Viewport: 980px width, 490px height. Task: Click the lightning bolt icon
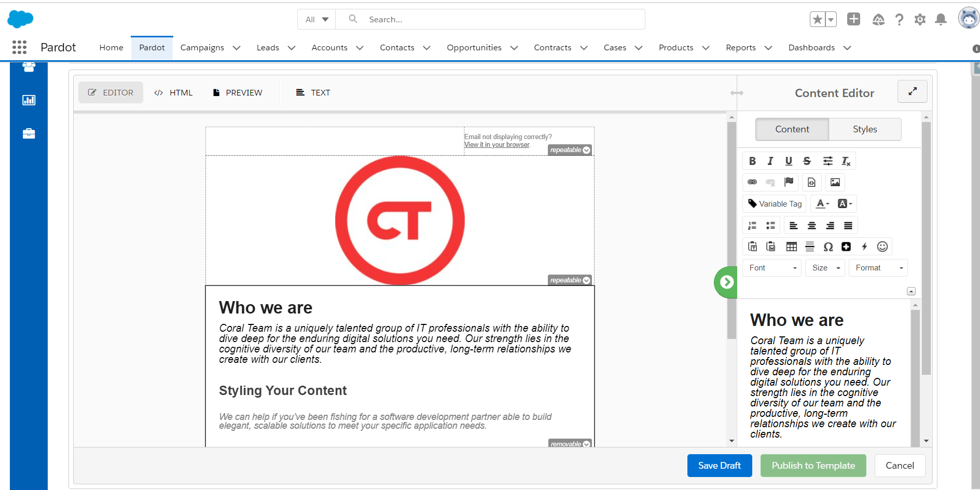pos(864,247)
